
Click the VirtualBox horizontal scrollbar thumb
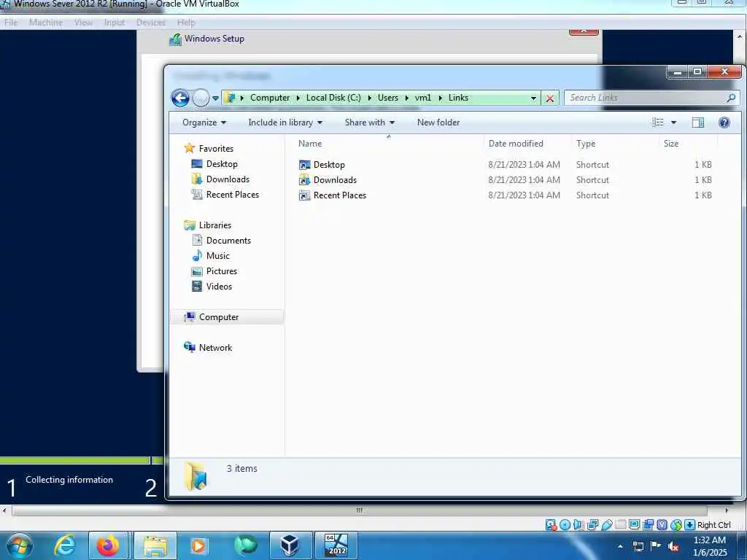pyautogui.click(x=360, y=510)
